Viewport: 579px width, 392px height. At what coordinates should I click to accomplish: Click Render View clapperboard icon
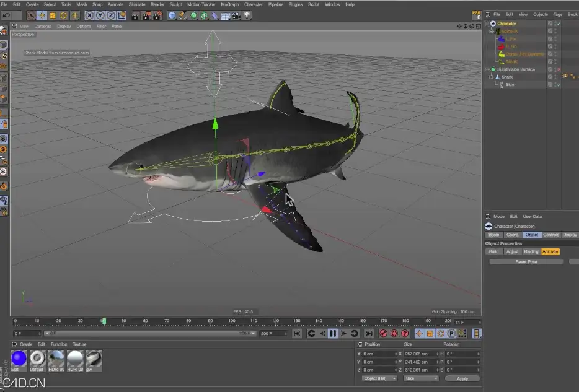pos(136,15)
